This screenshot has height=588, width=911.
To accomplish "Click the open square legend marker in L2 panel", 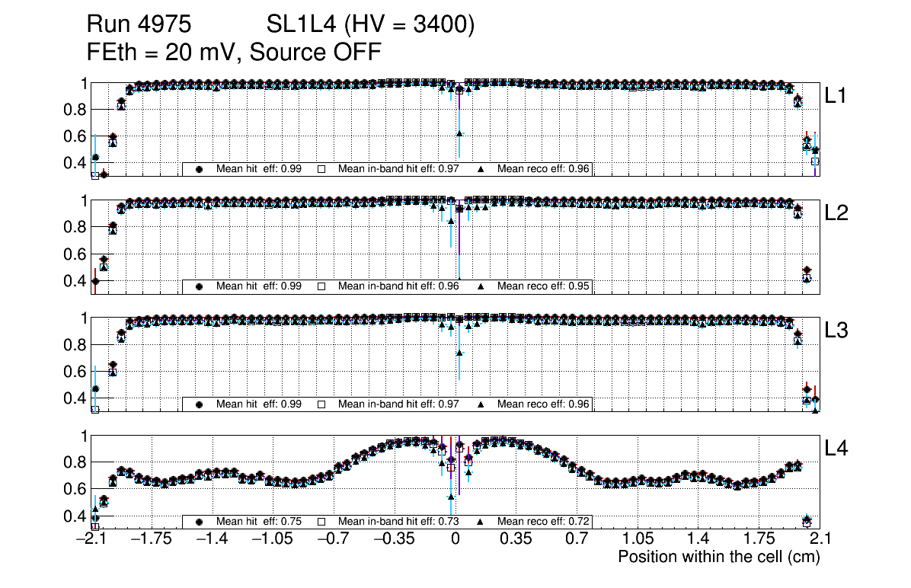I will tap(321, 286).
